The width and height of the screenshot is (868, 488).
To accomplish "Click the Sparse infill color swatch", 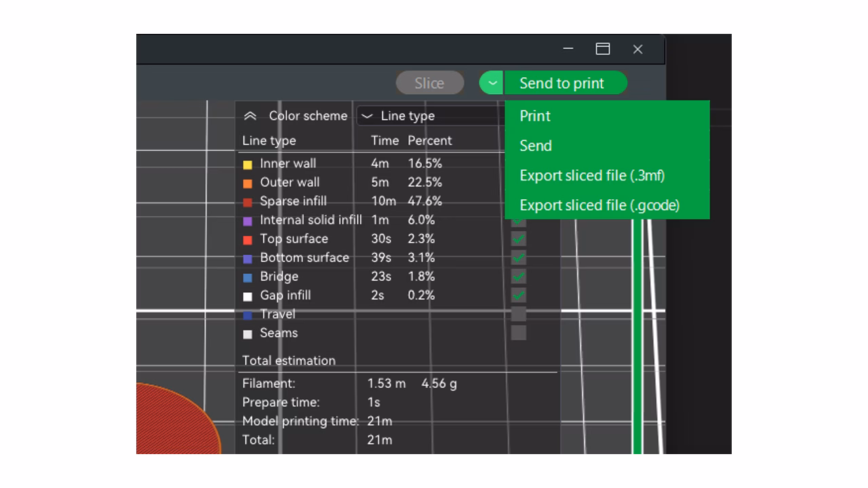I will point(248,202).
